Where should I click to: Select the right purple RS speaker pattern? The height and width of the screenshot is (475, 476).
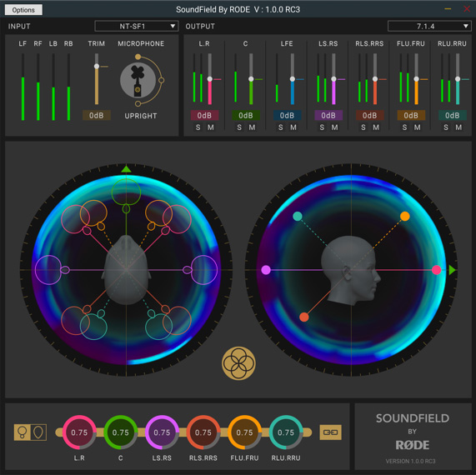point(204,270)
